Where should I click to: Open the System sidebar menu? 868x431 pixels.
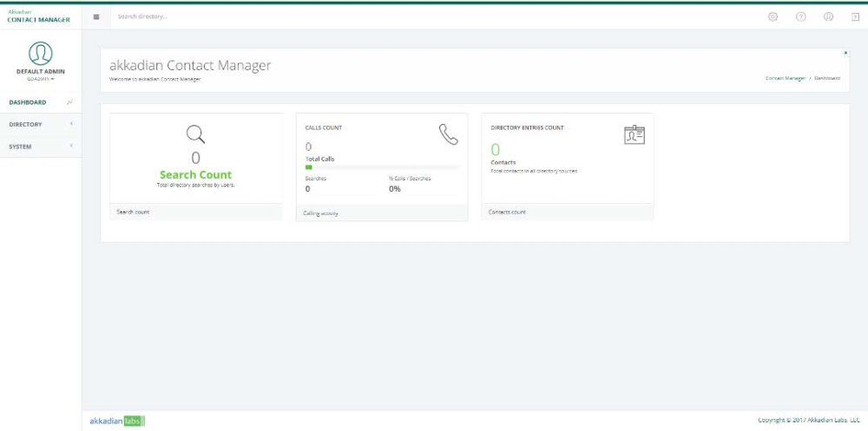point(41,147)
